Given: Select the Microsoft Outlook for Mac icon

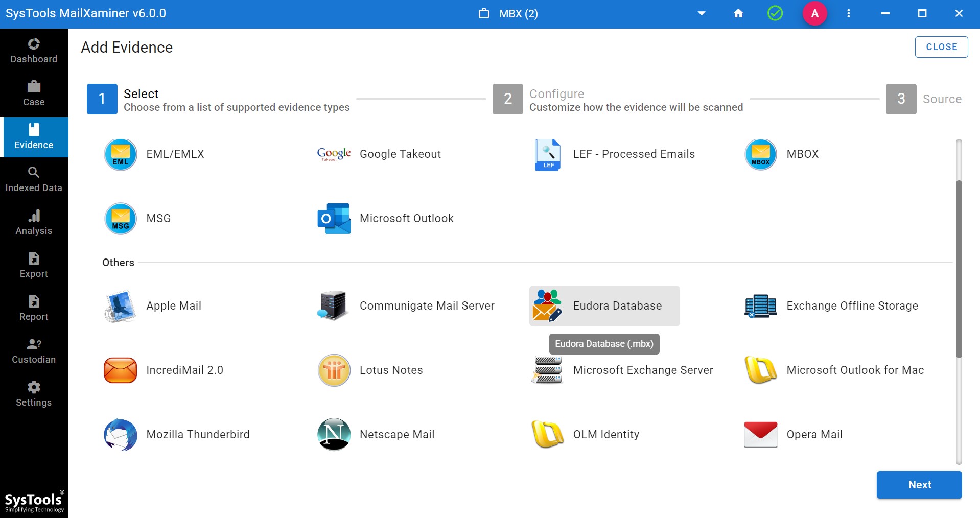Looking at the screenshot, I should click(x=761, y=370).
